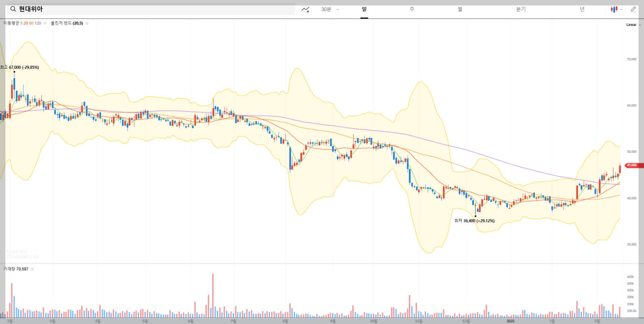Viewport: 644px width, 324px height.
Task: Click the 70,000 price axis label
Action: 631,59
